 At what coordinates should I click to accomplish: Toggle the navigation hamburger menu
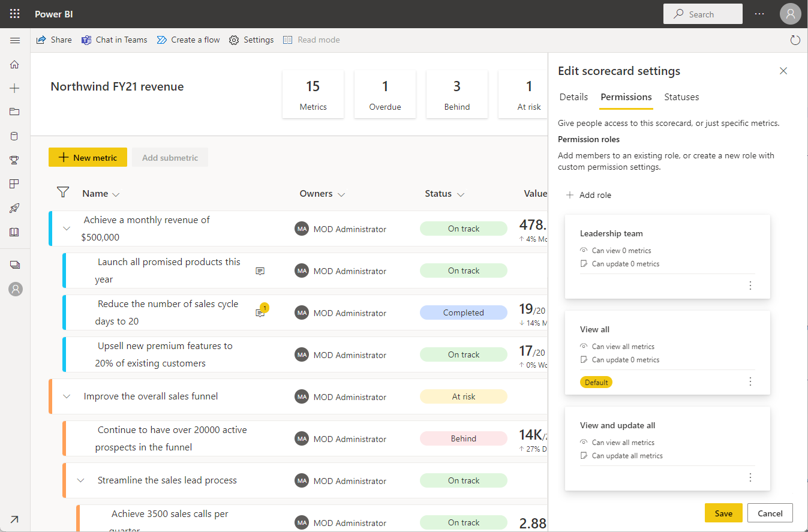pyautogui.click(x=15, y=40)
